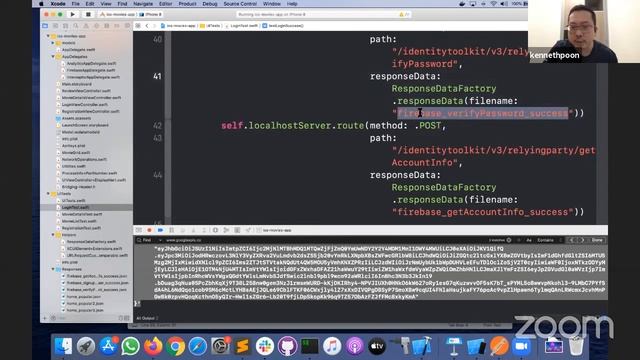Click the add file plus button in navigator

(45, 318)
